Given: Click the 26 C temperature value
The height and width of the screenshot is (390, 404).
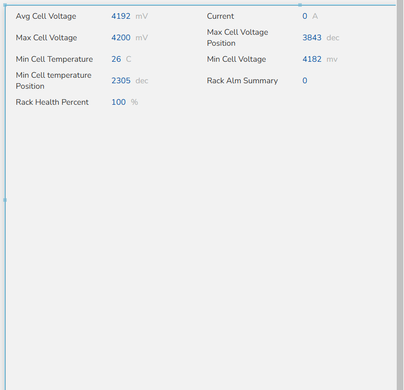Looking at the screenshot, I should [x=116, y=59].
